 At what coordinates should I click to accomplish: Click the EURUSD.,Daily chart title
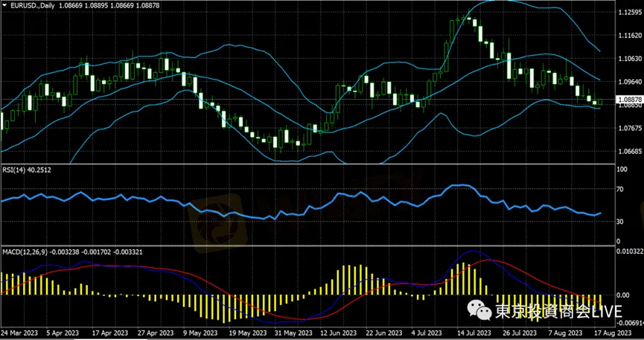[34, 5]
